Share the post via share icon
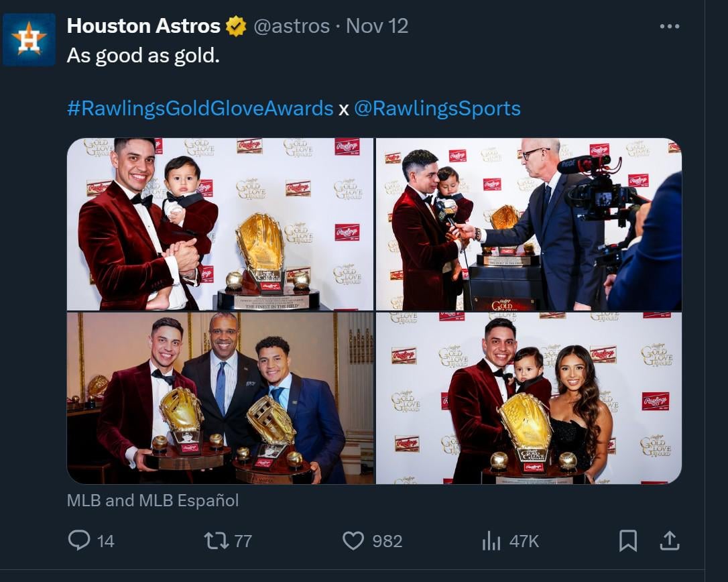 670,540
